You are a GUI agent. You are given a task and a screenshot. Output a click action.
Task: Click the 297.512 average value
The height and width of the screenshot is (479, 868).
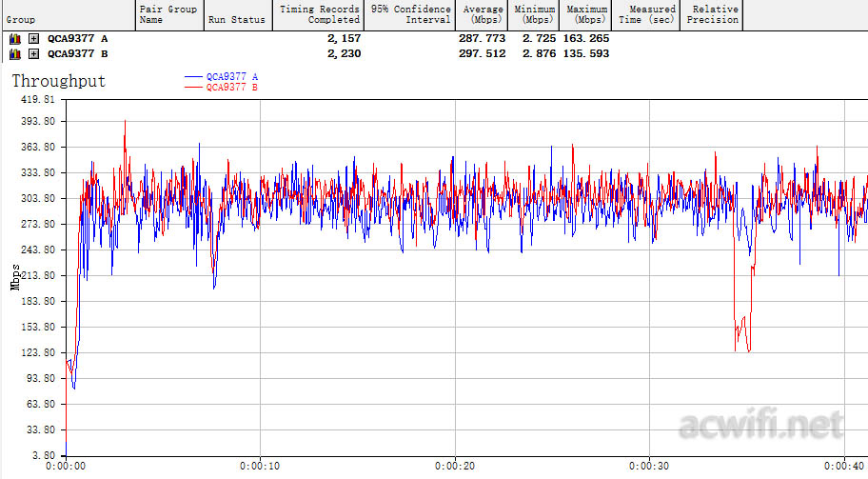tap(483, 53)
